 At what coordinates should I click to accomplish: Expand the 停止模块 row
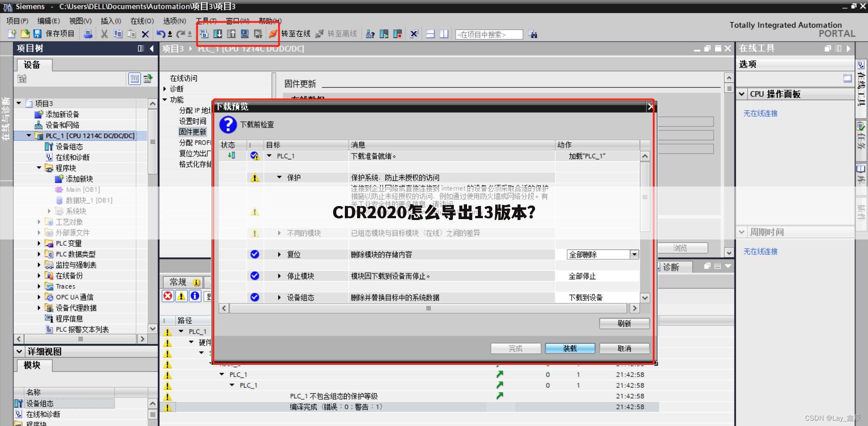point(279,276)
